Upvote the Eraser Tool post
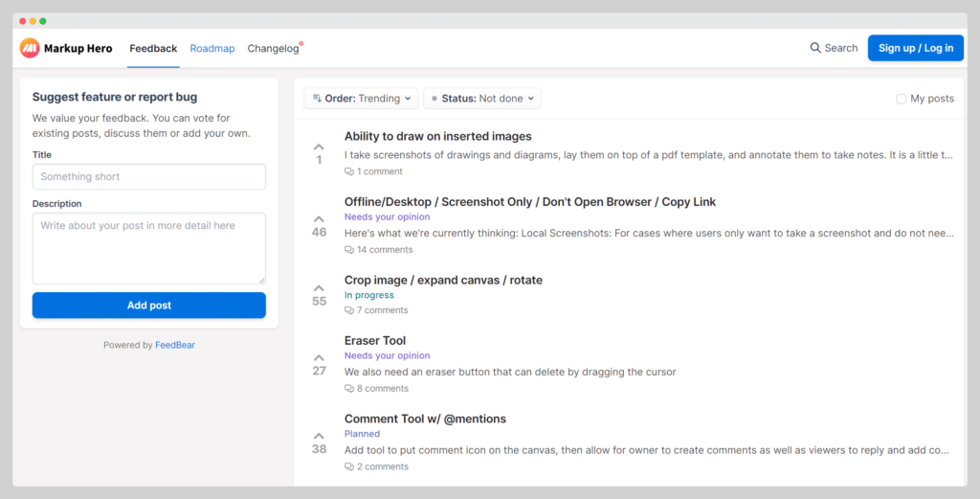This screenshot has width=980, height=499. point(319,357)
